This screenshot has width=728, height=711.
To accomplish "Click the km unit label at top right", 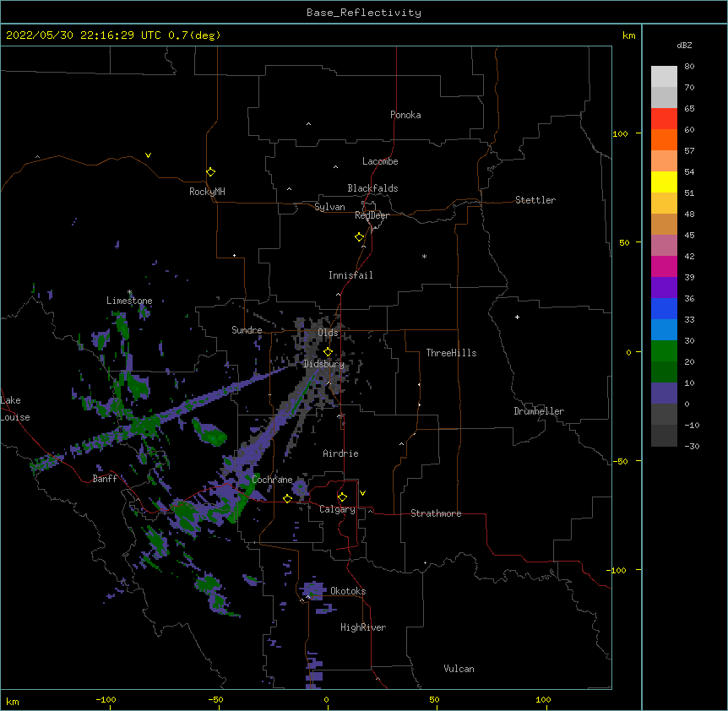I will (628, 35).
